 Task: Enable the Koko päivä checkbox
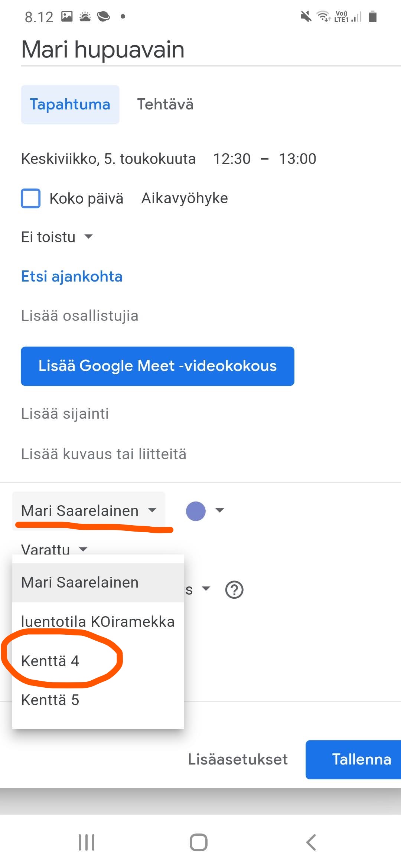pos(30,198)
